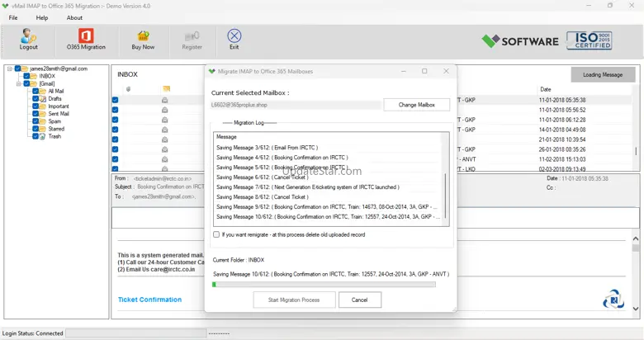The height and width of the screenshot is (340, 644).
Task: Uncheck the Starred folder checkbox
Action: point(36,129)
